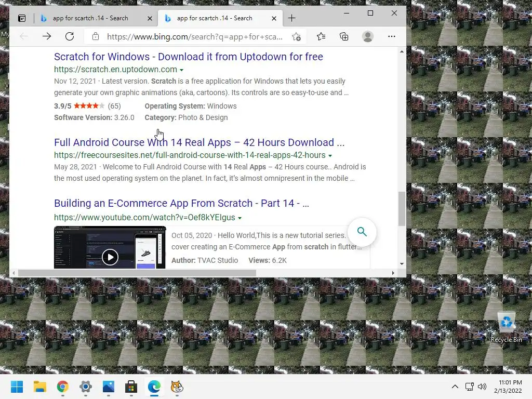This screenshot has width=532, height=399.
Task: Go forward using the arrow button
Action: click(x=47, y=36)
